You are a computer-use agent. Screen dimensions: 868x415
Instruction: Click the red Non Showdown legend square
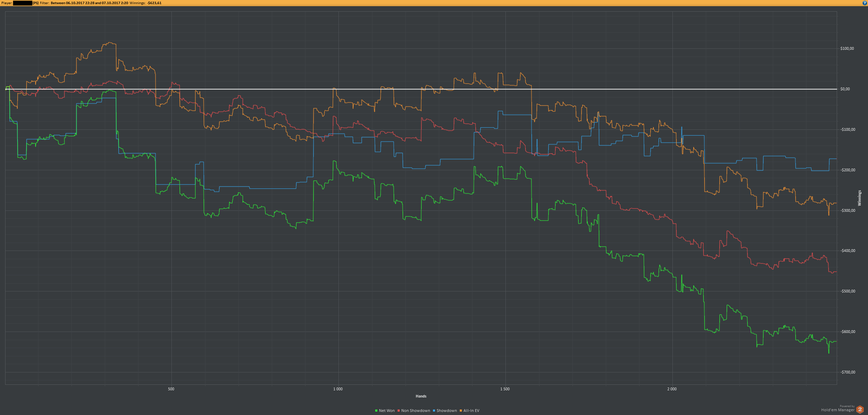coord(399,411)
